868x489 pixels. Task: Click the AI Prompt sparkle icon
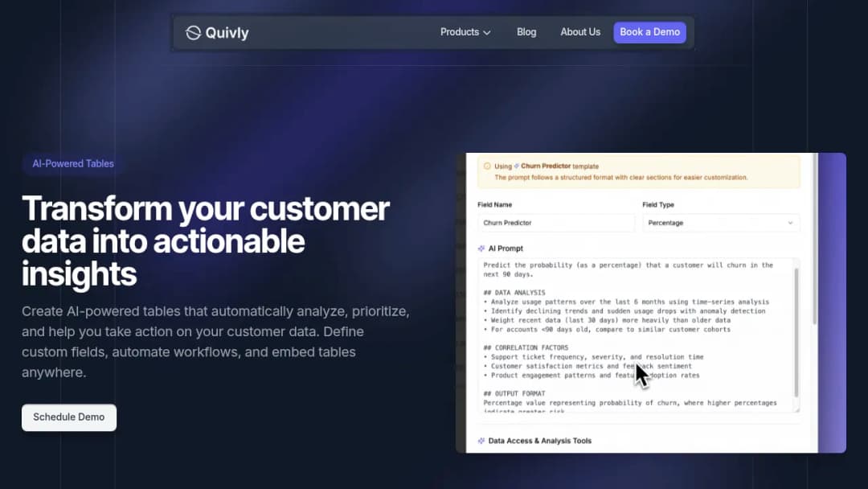[x=481, y=249]
